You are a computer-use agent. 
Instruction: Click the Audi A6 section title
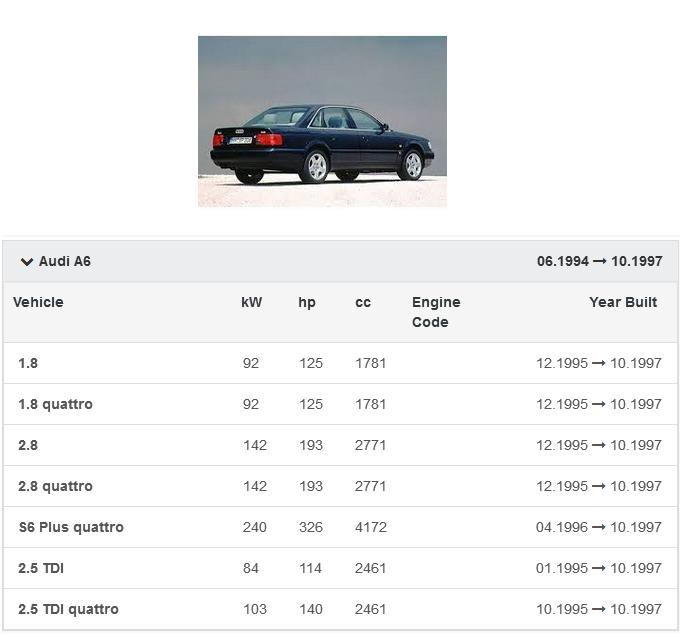coord(65,261)
